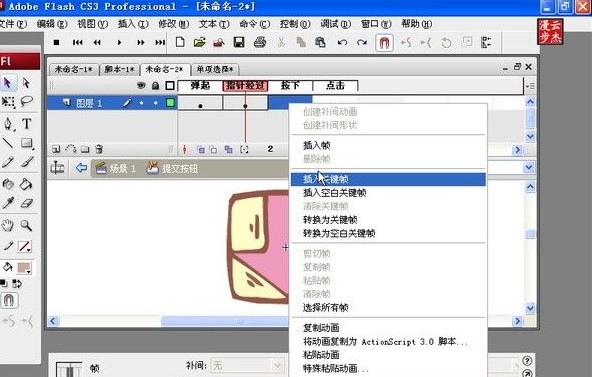Toggle Snap to Objects magnet in tools panel
Screen dimensions: 592x377
point(9,300)
